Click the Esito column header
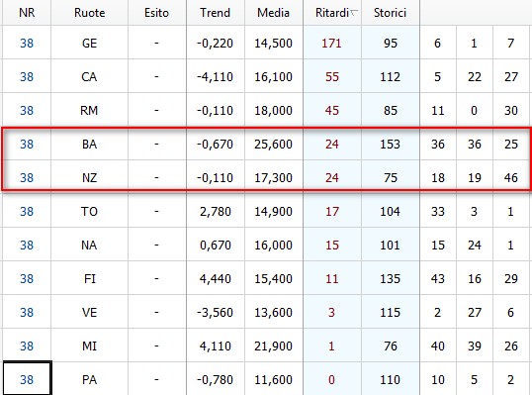Screen dimensions: 532x395 (157, 13)
